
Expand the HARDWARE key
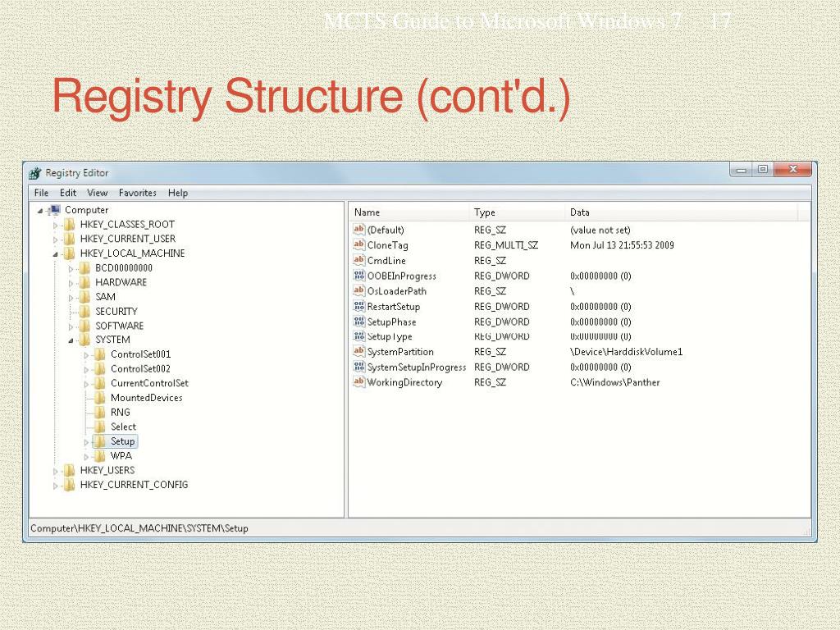(71, 283)
